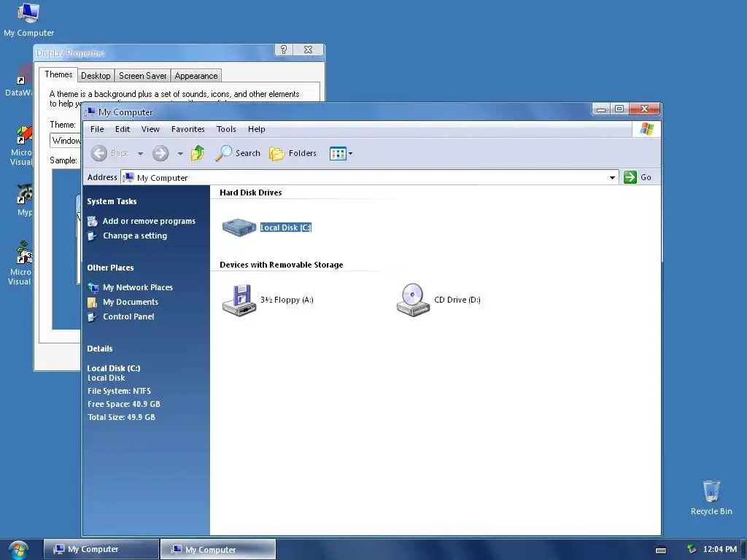Open My Documents link
Viewport: 747px width, 560px height.
point(131,302)
